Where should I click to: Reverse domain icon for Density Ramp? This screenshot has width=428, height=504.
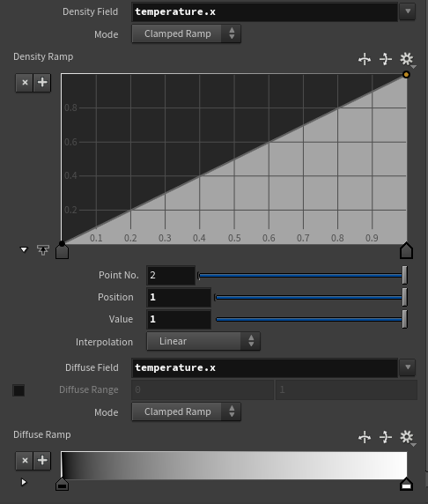[x=365, y=59]
